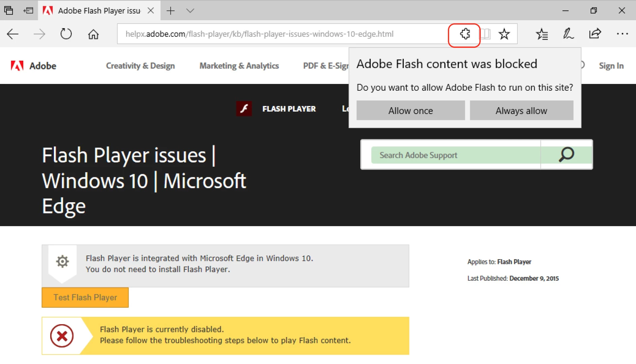Add page to favorites star icon
This screenshot has width=636, height=364.
pyautogui.click(x=504, y=34)
